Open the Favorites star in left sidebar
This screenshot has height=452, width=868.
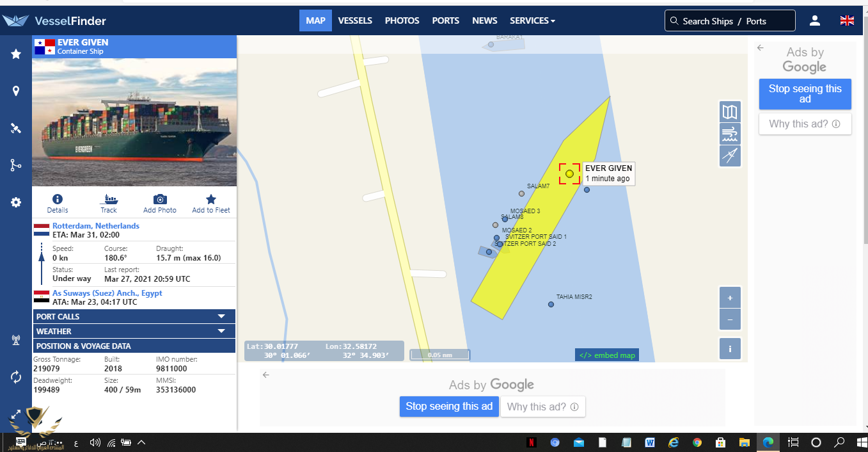(x=16, y=54)
